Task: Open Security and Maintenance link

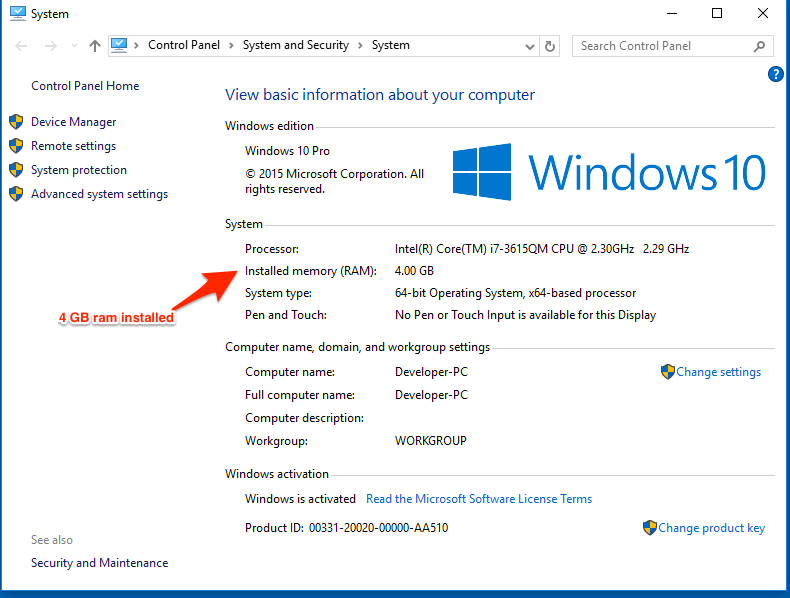Action: 99,563
